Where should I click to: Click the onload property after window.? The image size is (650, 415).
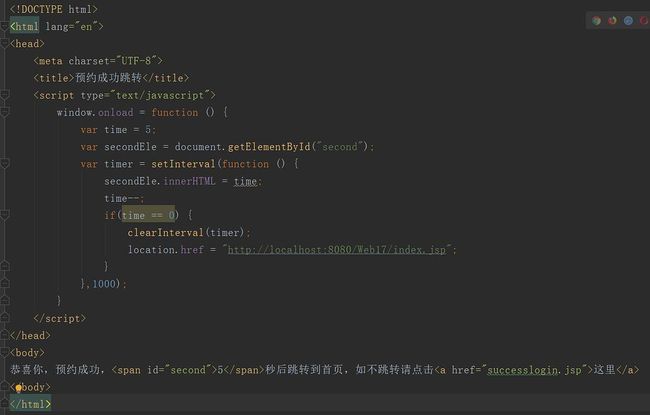click(x=116, y=112)
